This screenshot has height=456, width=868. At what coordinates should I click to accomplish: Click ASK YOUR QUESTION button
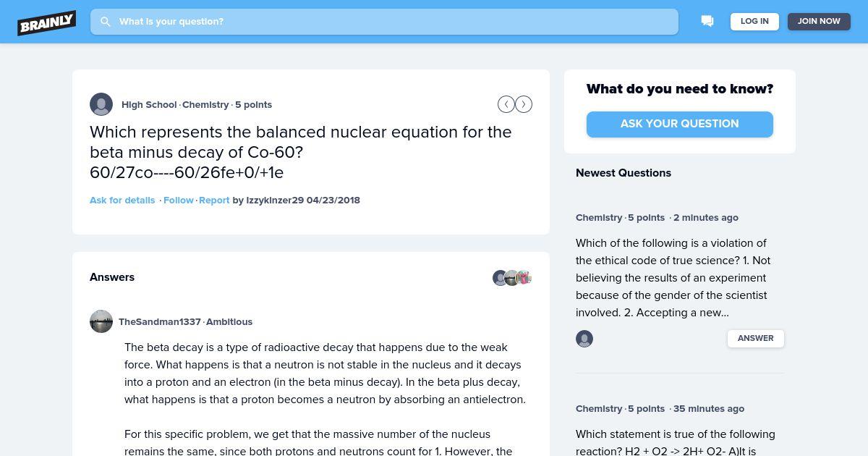click(680, 124)
